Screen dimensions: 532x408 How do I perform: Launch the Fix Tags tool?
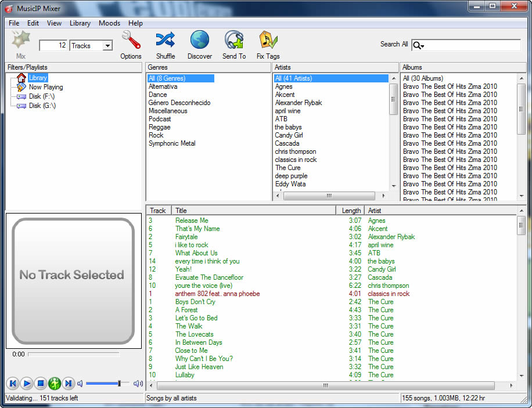(268, 41)
